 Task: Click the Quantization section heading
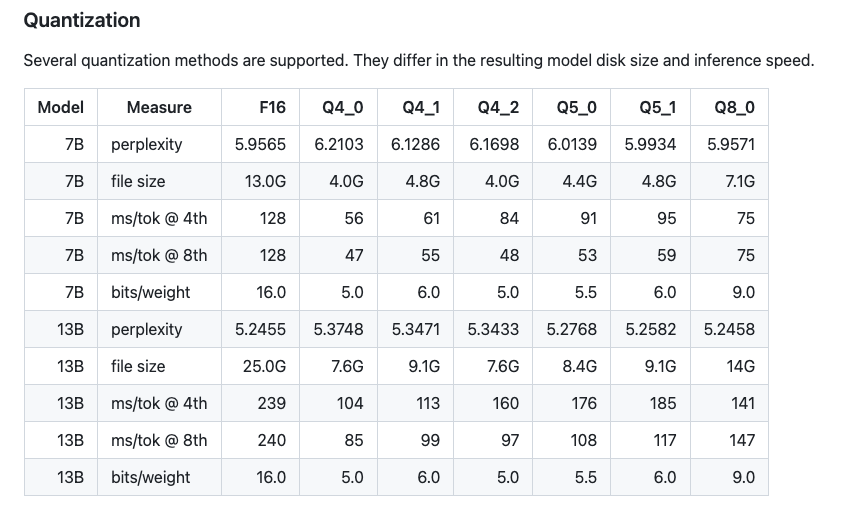(x=82, y=20)
